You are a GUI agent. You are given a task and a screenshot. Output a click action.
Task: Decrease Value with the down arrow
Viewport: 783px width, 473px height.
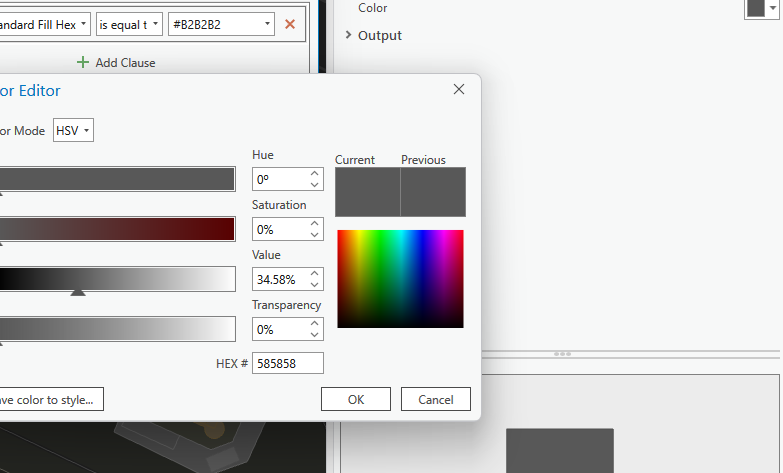[314, 285]
